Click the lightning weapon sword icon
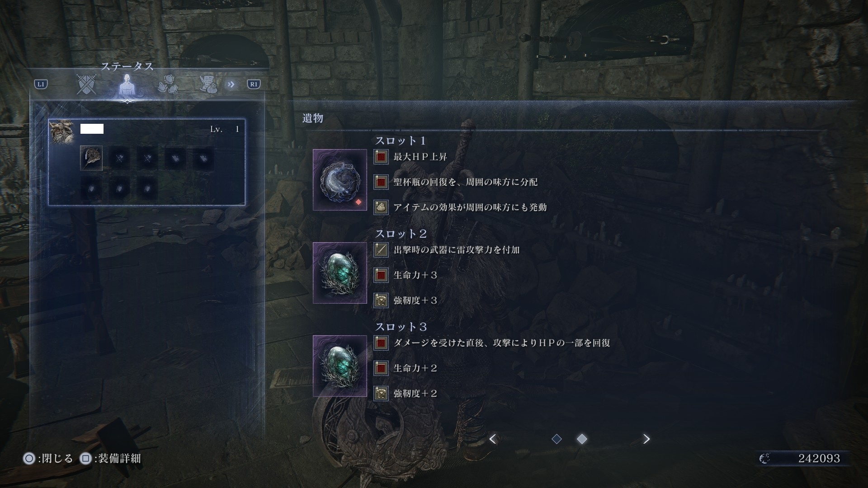The height and width of the screenshot is (488, 868). click(381, 250)
